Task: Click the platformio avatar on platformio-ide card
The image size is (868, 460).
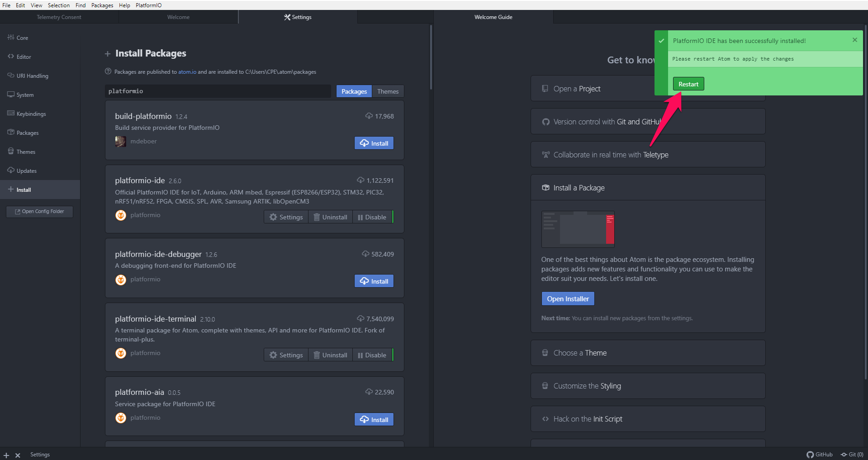Action: pyautogui.click(x=121, y=215)
